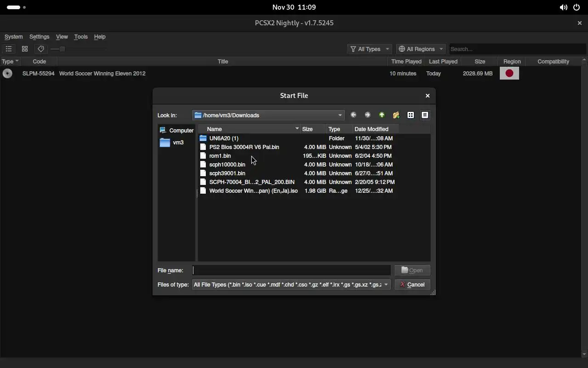The height and width of the screenshot is (368, 588).
Task: Click the Open button
Action: [412, 270]
